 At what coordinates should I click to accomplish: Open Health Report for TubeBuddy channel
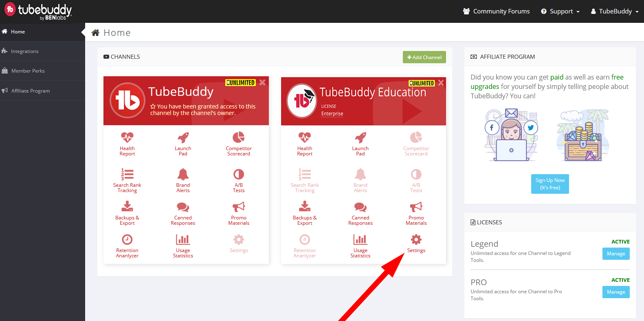click(x=127, y=144)
